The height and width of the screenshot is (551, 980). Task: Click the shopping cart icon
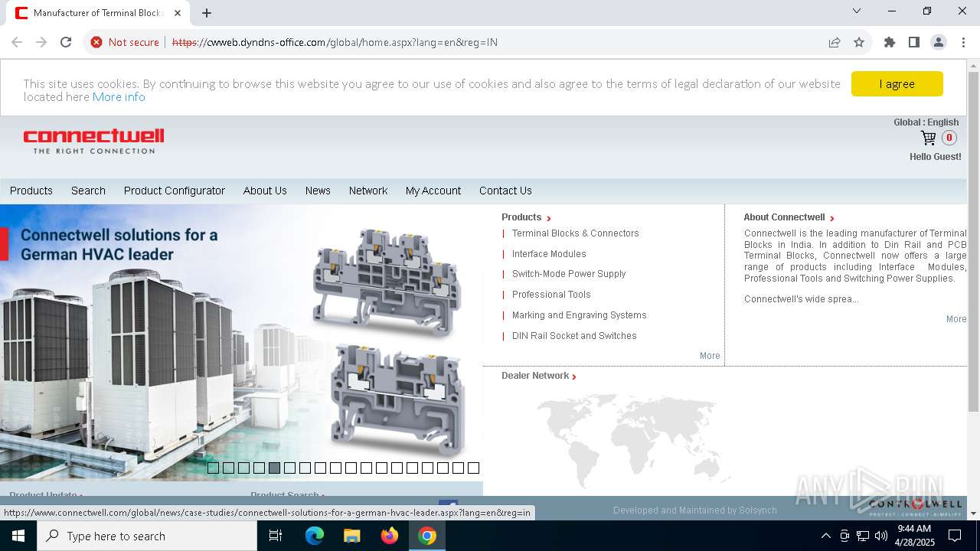click(x=928, y=138)
